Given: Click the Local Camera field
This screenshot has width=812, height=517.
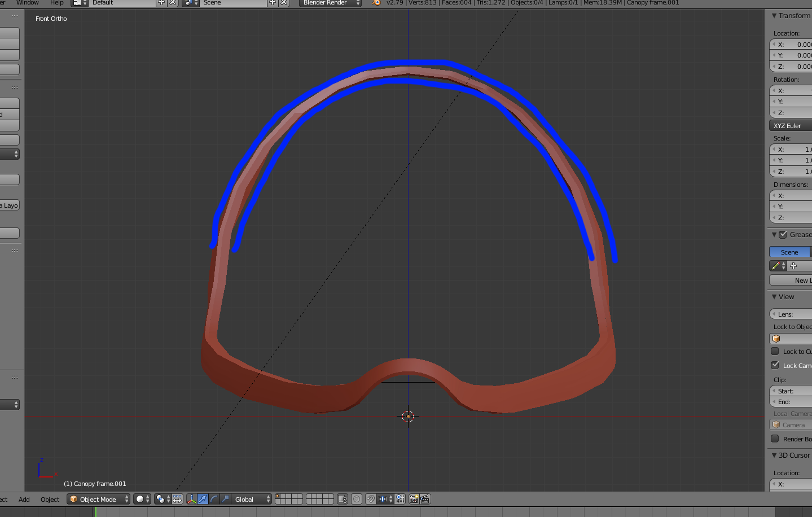Looking at the screenshot, I should [x=791, y=425].
